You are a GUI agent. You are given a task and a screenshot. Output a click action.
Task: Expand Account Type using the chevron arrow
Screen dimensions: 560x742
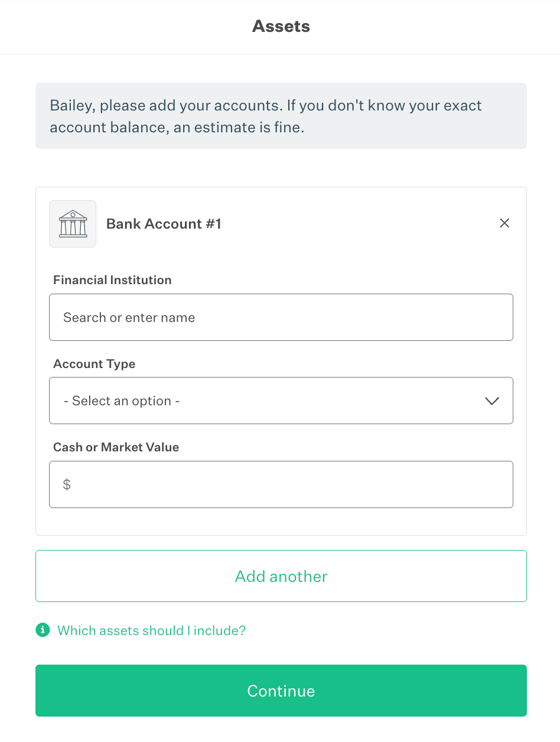(491, 401)
